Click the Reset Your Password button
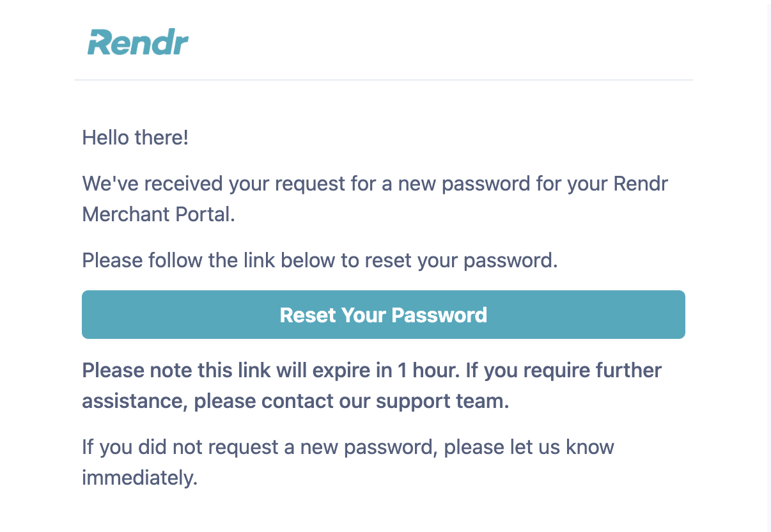The image size is (771, 532). (384, 315)
